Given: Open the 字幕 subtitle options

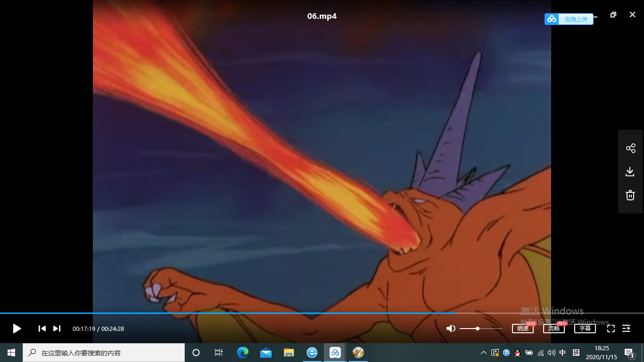Looking at the screenshot, I should tap(585, 329).
